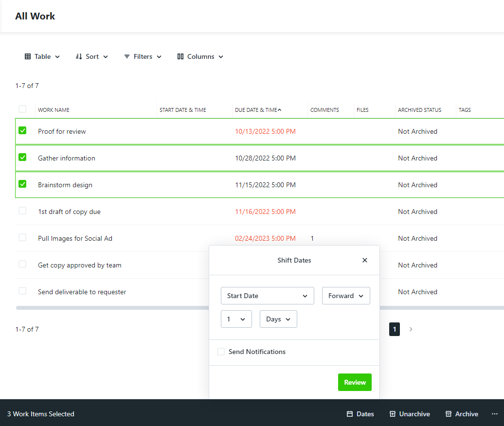This screenshot has width=504, height=426.
Task: Click the Table view grid icon
Action: click(x=28, y=56)
